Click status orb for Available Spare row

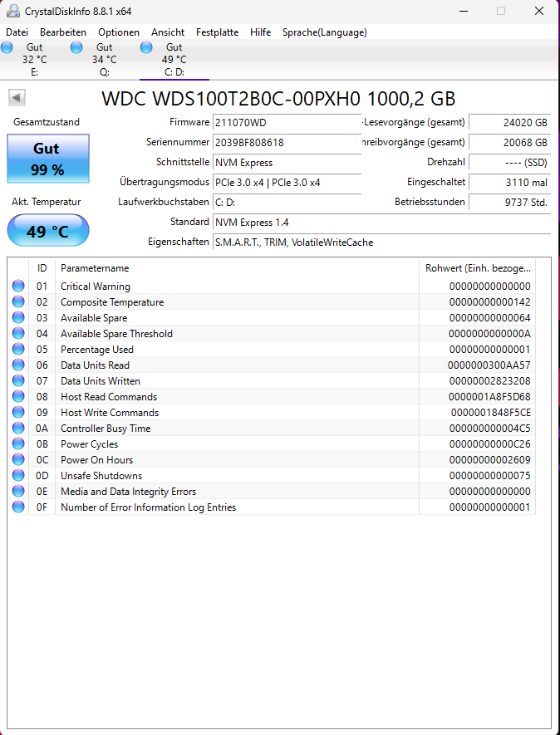pyautogui.click(x=18, y=317)
